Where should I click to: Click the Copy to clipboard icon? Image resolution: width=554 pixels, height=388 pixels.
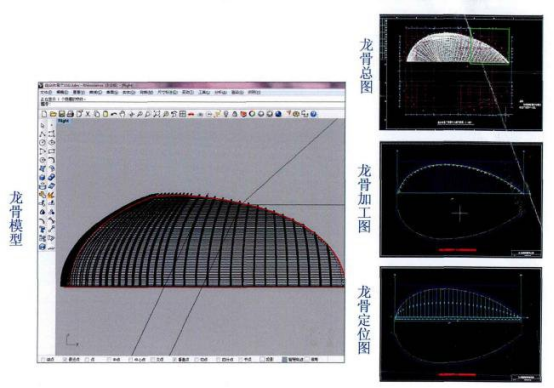[97, 114]
